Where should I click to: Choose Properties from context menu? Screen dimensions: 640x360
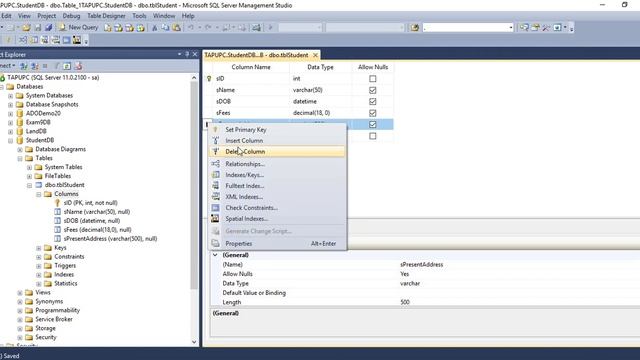[278, 244]
